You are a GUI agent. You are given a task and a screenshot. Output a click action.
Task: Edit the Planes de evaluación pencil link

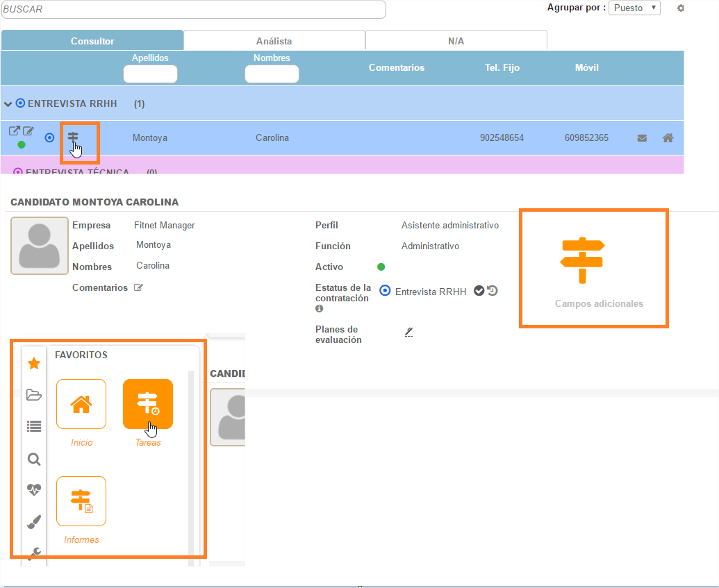point(409,332)
